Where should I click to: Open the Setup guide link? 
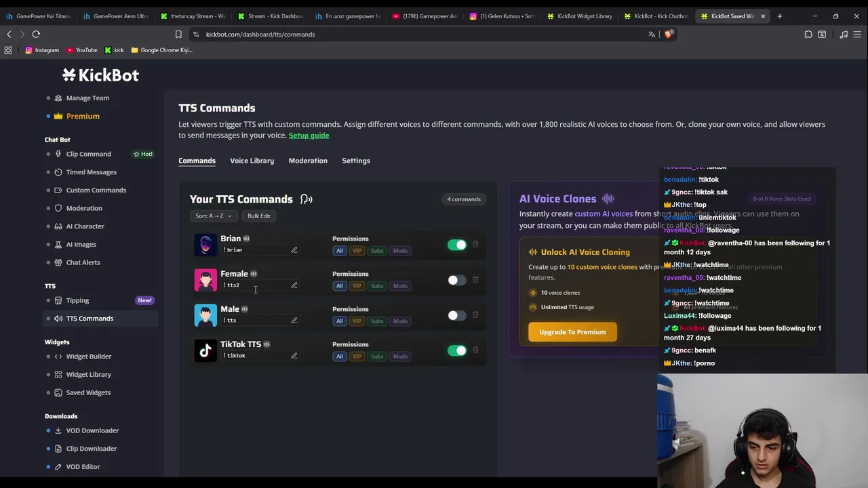click(x=309, y=136)
